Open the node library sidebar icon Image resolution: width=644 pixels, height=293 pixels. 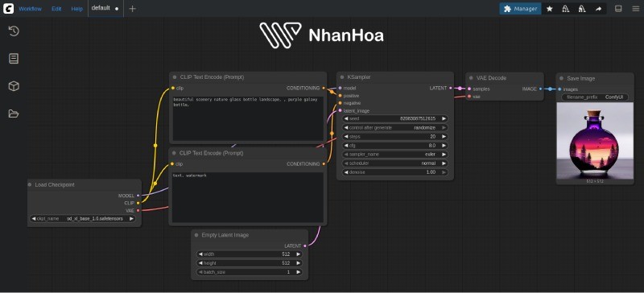14,59
